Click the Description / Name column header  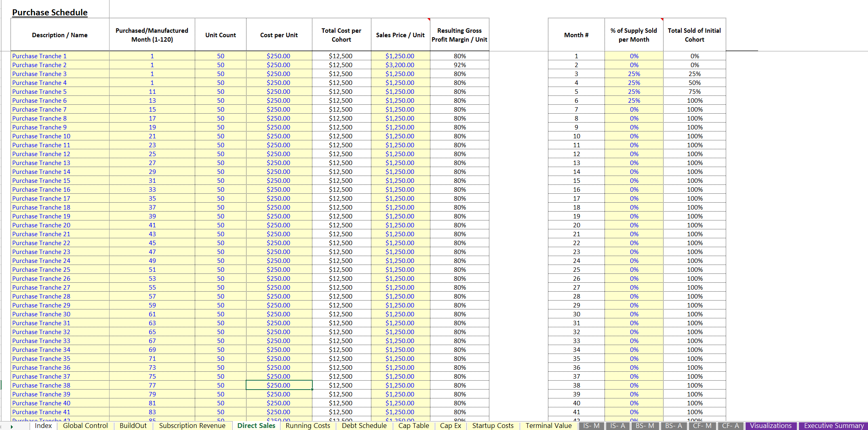[x=60, y=35]
